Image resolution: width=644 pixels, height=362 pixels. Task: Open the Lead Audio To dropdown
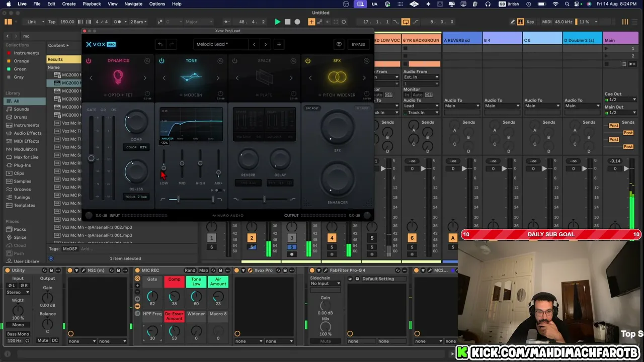(x=421, y=106)
